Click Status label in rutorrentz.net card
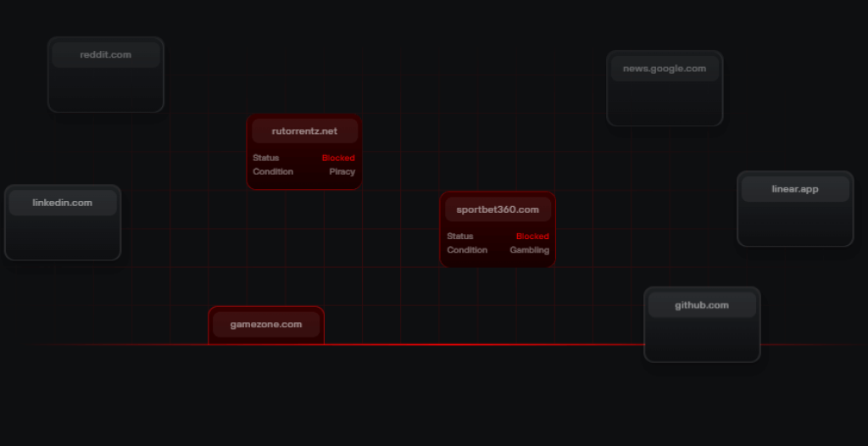The height and width of the screenshot is (446, 868). tap(265, 159)
